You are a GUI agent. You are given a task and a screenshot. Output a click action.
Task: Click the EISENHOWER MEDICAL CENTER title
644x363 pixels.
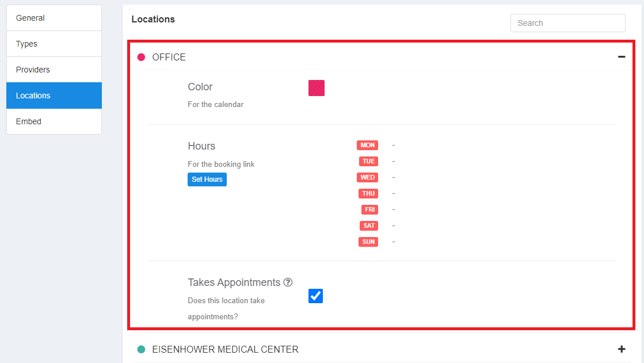[225, 349]
